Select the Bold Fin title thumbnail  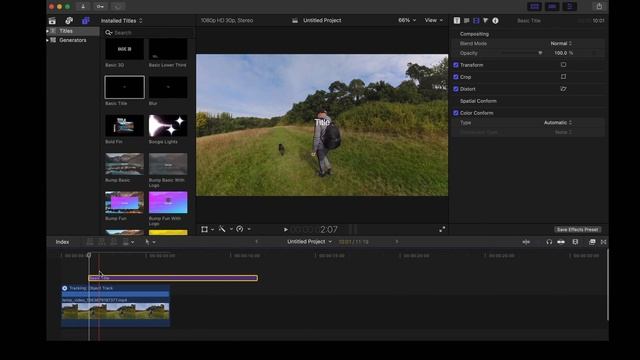124,126
